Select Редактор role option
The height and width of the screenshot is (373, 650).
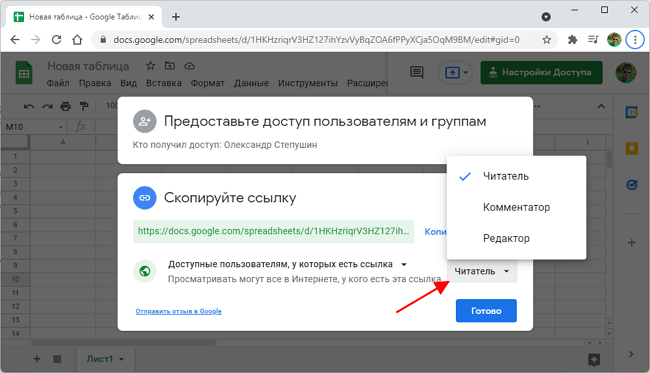tap(516, 238)
